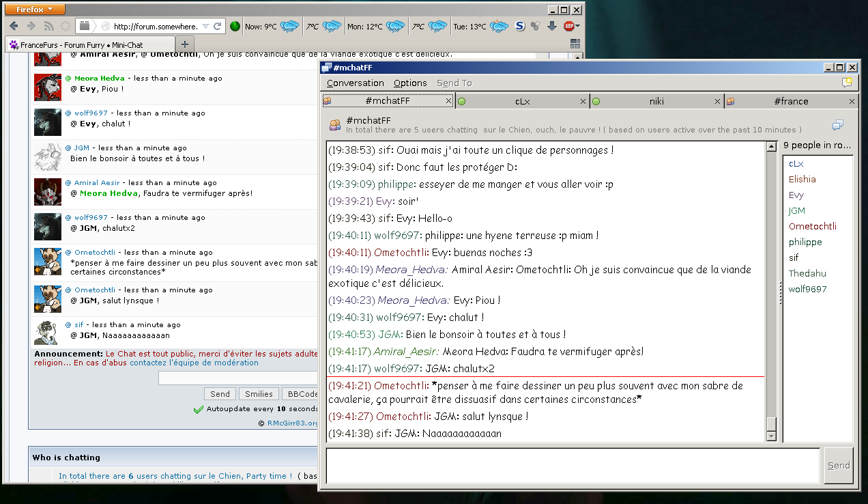Viewport: 868px width, 504px height.
Task: Click the 'Now: 9°C' weather cloud icon
Action: pyautogui.click(x=290, y=27)
